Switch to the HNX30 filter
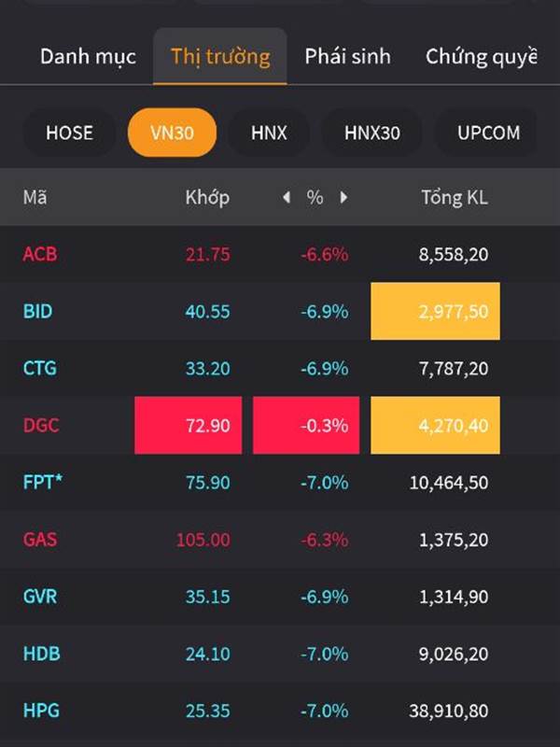Viewport: 560px width, 747px height. [371, 133]
